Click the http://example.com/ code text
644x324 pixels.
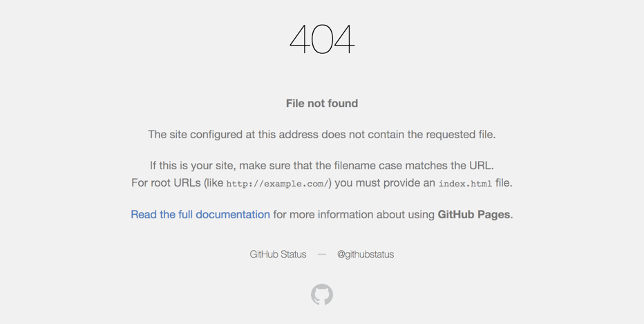point(277,184)
